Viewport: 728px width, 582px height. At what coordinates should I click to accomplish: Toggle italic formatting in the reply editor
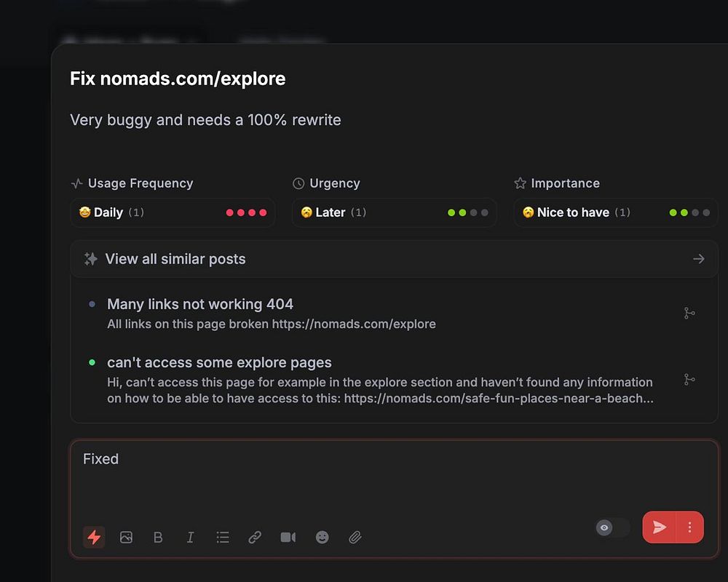pyautogui.click(x=190, y=537)
